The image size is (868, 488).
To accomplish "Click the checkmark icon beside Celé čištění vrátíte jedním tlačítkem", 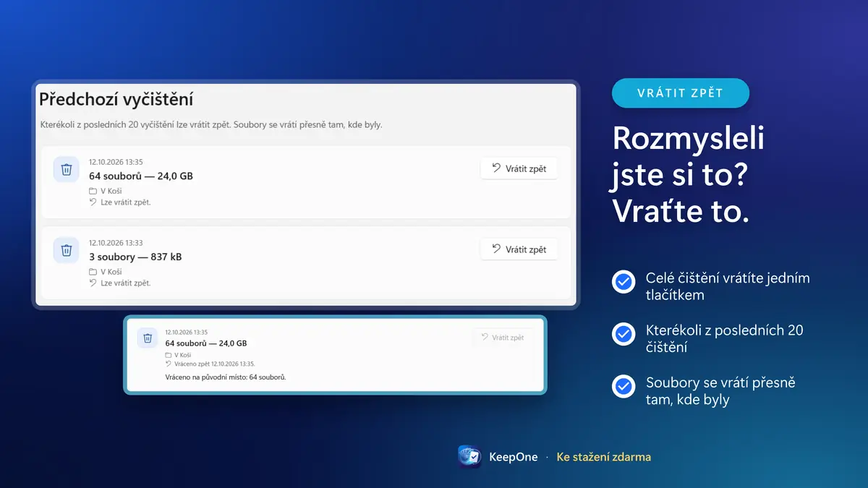I will pyautogui.click(x=624, y=282).
